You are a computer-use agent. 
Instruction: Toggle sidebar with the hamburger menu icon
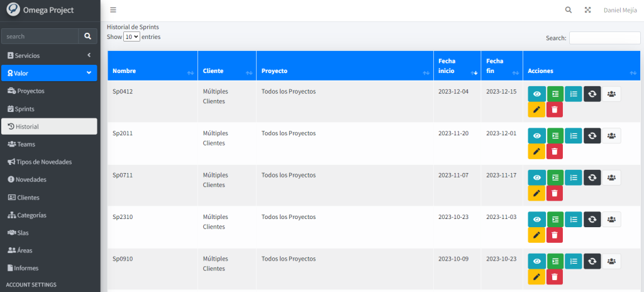click(x=113, y=10)
